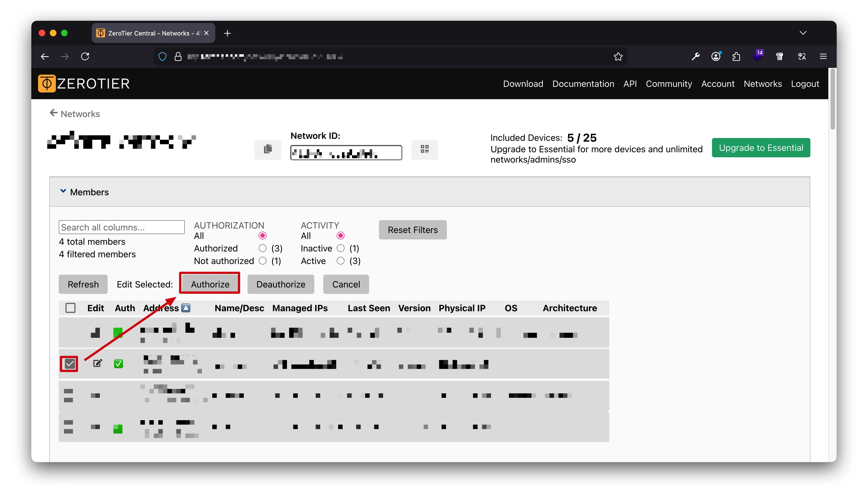
Task: Open the Networks menu item in header
Action: pos(763,84)
